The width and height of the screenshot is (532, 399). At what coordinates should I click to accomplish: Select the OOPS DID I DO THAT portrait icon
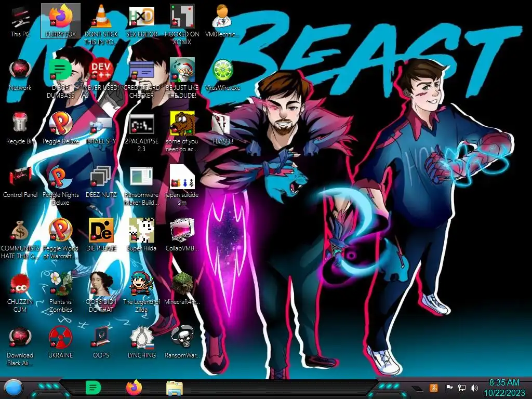click(101, 292)
